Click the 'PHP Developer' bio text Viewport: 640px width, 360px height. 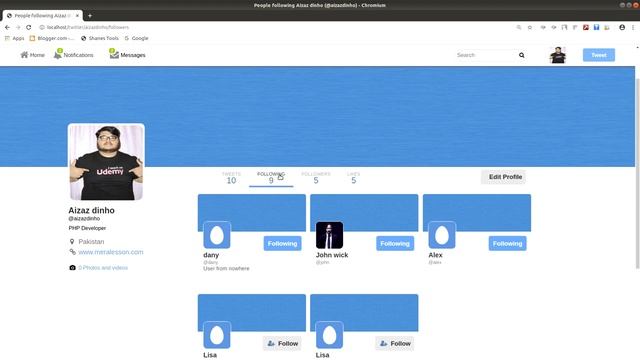[x=87, y=228]
